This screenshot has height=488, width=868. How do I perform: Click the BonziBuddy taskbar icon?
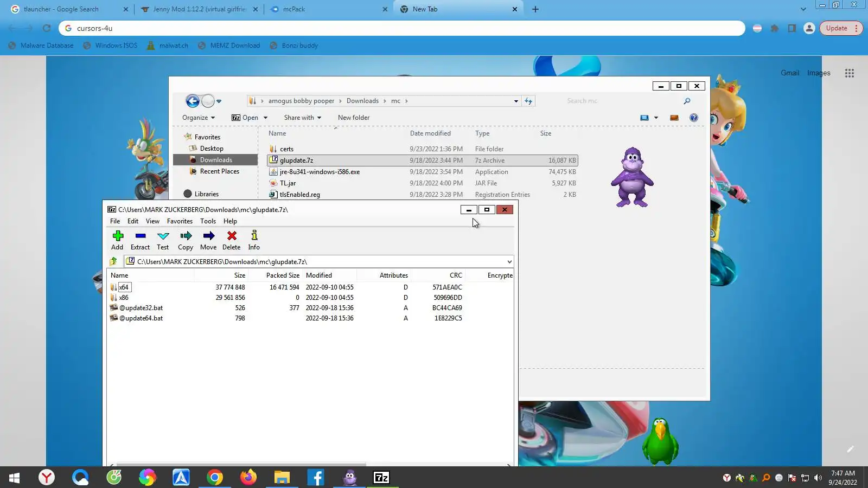coord(349,477)
